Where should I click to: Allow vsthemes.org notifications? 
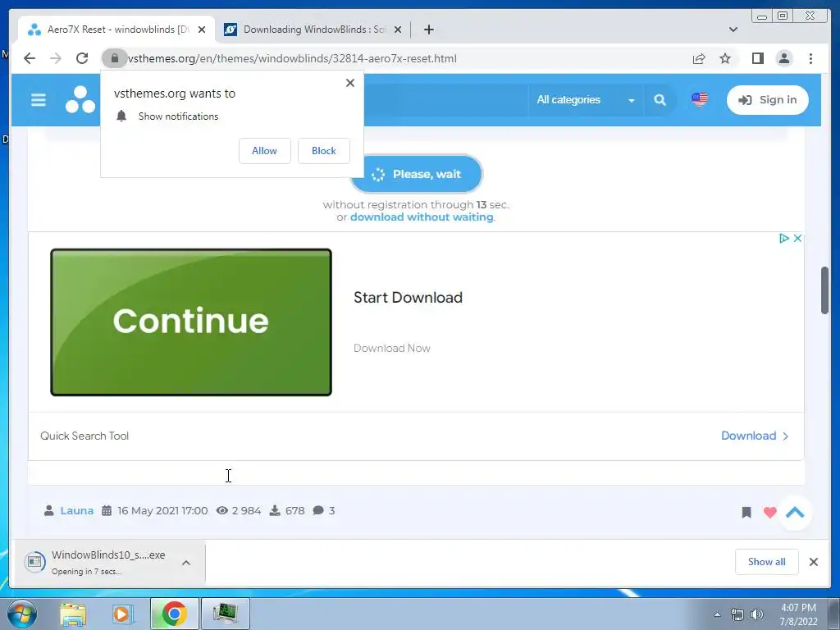[x=265, y=151]
